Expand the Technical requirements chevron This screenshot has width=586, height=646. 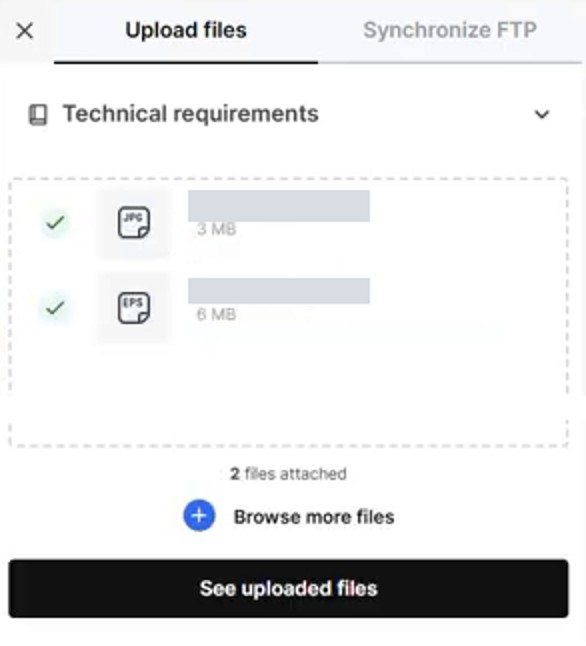[542, 114]
